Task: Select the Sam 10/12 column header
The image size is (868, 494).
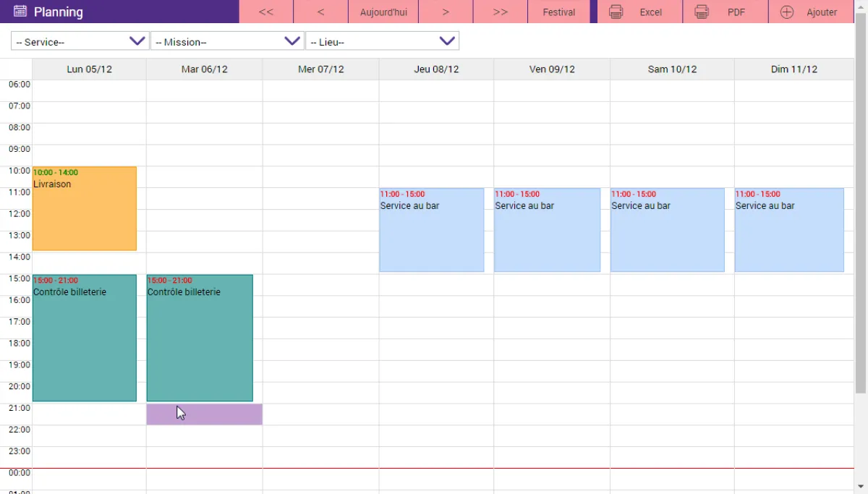Action: pyautogui.click(x=673, y=69)
